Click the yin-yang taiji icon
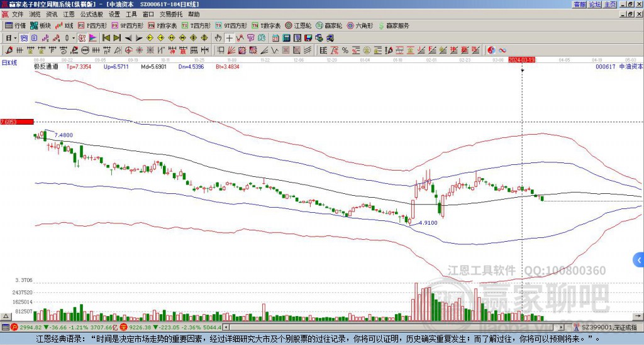This screenshot has width=644, height=345. 491,50
